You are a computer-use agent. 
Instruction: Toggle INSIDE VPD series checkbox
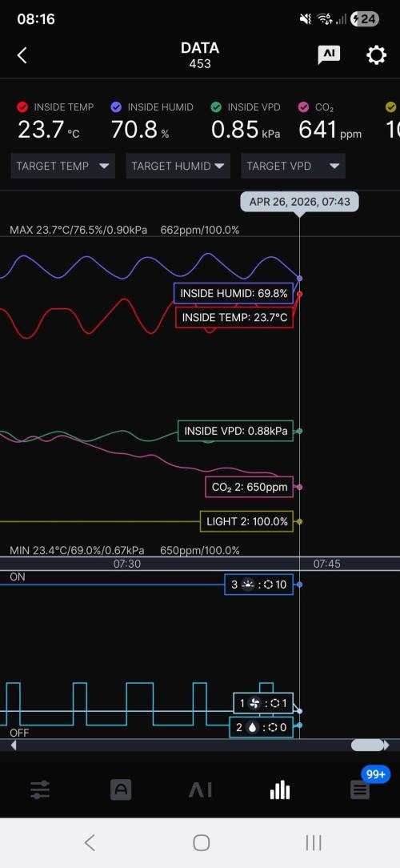point(216,106)
